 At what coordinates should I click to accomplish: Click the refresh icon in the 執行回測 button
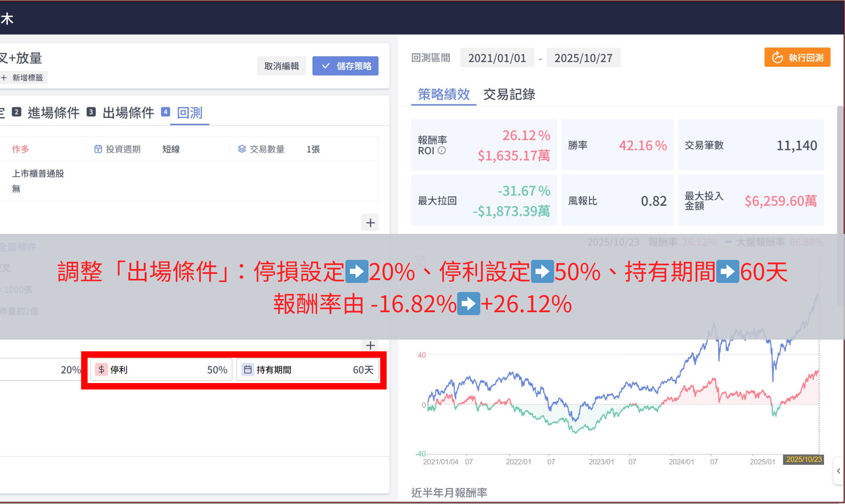(x=777, y=57)
